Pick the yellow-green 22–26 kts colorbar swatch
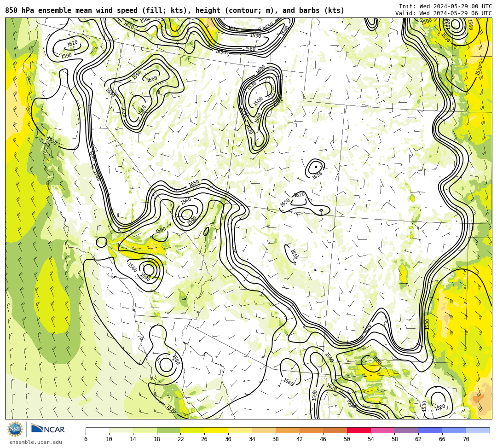Viewport: 497px width, 448px height. click(x=192, y=430)
